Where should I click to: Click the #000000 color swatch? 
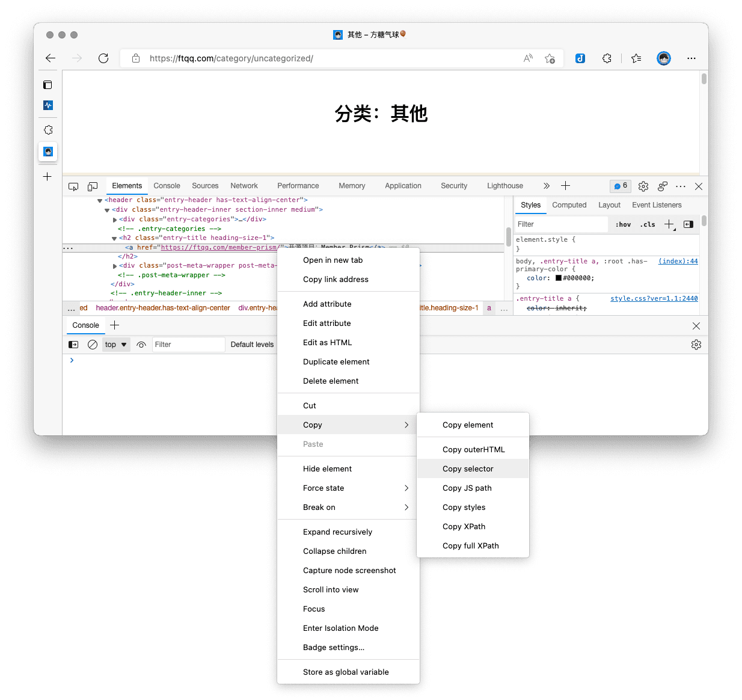558,278
